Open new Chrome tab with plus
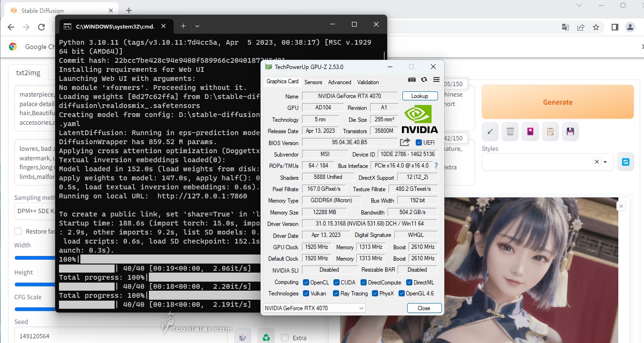 click(129, 10)
